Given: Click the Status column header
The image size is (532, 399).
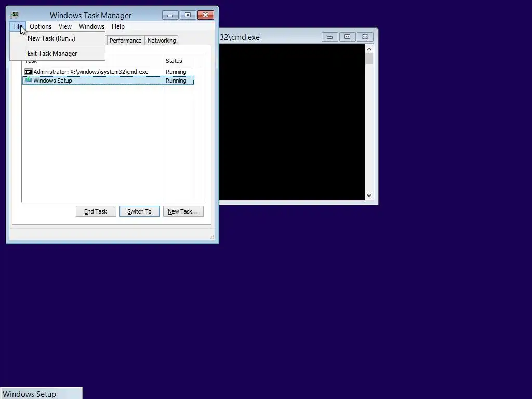Looking at the screenshot, I should tap(178, 61).
